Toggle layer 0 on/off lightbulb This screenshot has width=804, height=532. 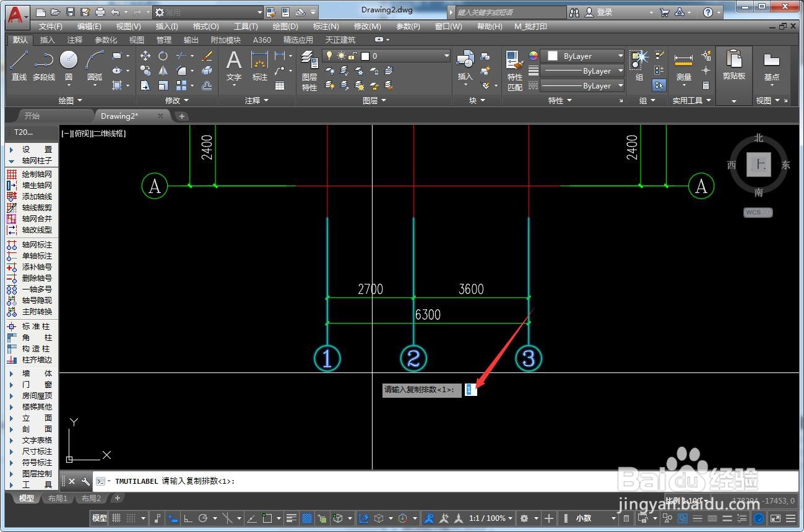click(329, 56)
